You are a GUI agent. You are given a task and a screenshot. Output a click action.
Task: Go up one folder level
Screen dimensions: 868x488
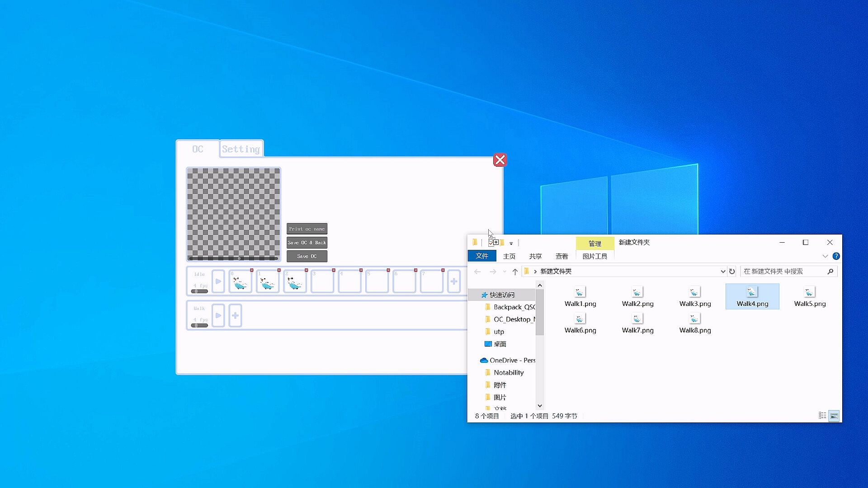pos(515,272)
